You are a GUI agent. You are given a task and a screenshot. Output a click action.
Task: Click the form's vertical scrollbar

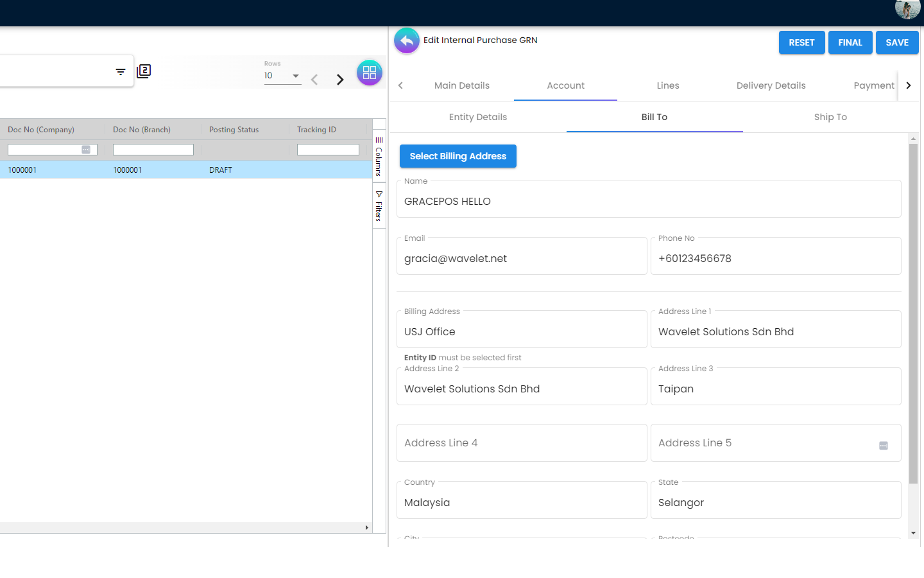(x=913, y=313)
